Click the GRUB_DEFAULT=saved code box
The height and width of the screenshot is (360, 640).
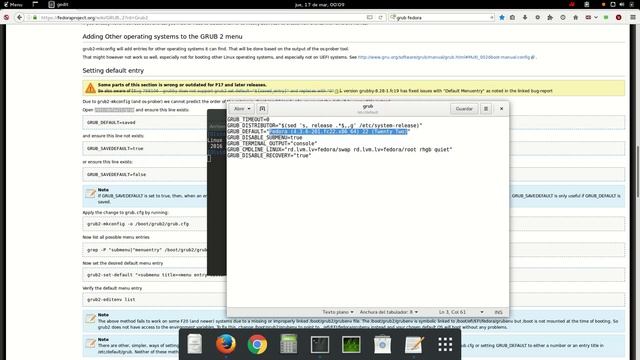[x=144, y=122]
